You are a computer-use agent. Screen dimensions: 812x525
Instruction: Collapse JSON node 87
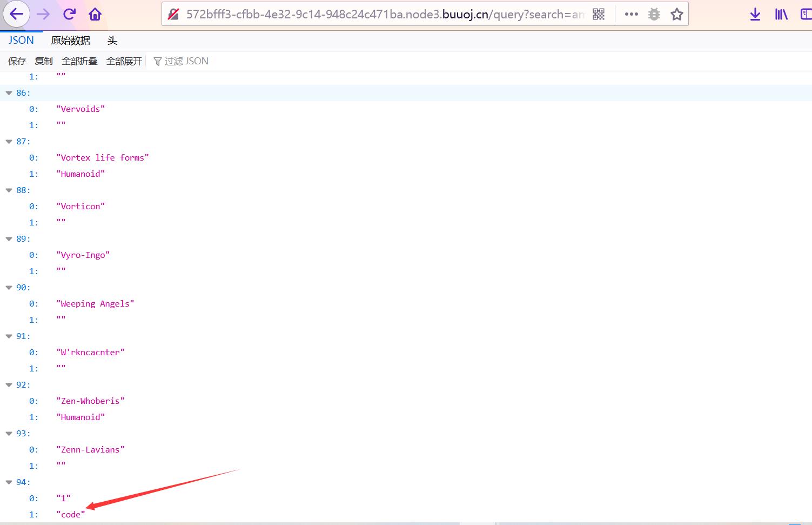pos(9,142)
